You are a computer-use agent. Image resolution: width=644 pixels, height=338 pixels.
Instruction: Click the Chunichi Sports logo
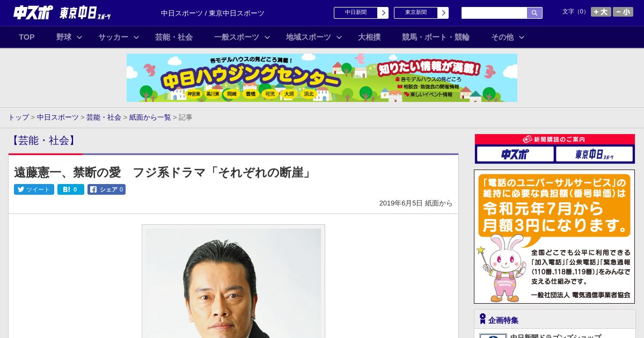coord(33,13)
